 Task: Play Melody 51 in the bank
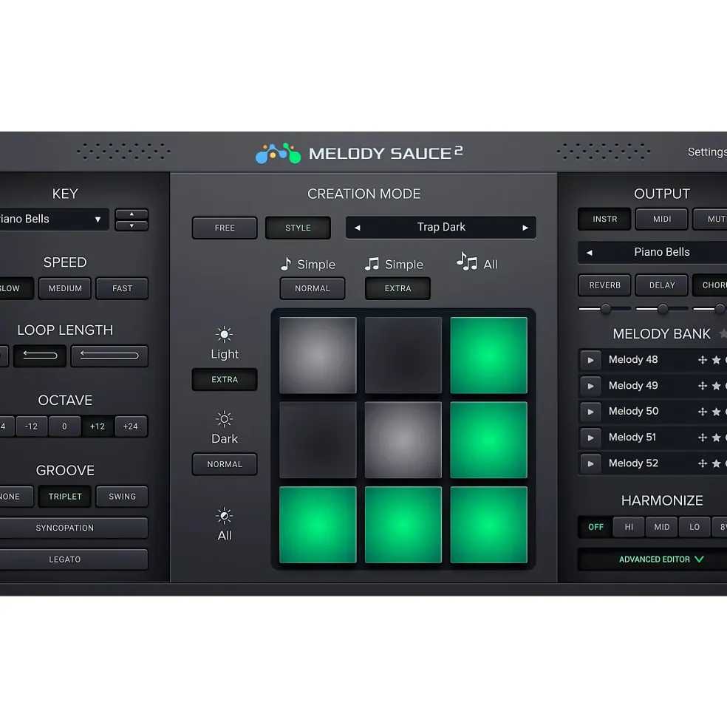click(590, 438)
